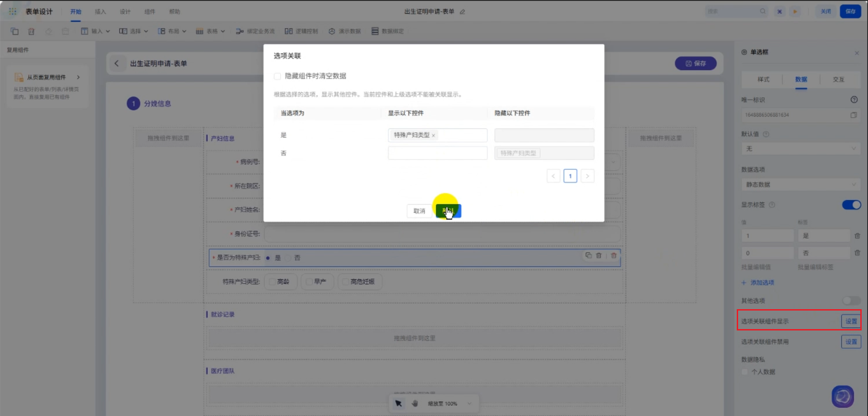868x416 pixels.
Task: Click the copy icon in the top toolbar
Action: 14,31
